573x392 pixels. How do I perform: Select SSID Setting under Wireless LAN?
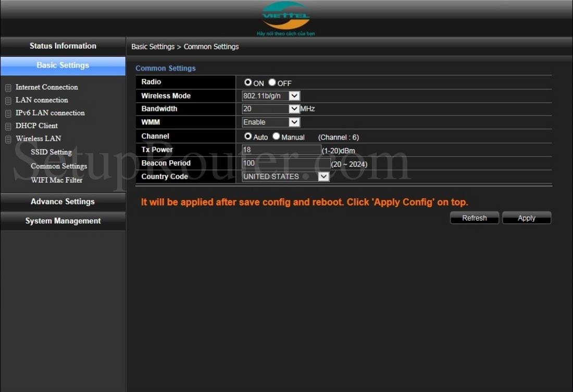pos(51,152)
